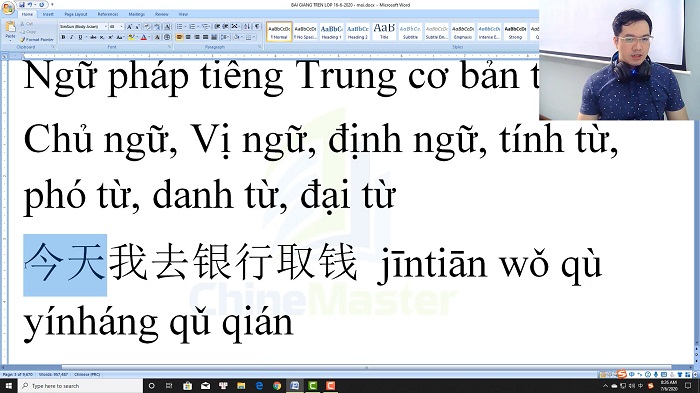Viewport: 700px width, 393px height.
Task: Apply the No Spacing style
Action: tap(305, 32)
